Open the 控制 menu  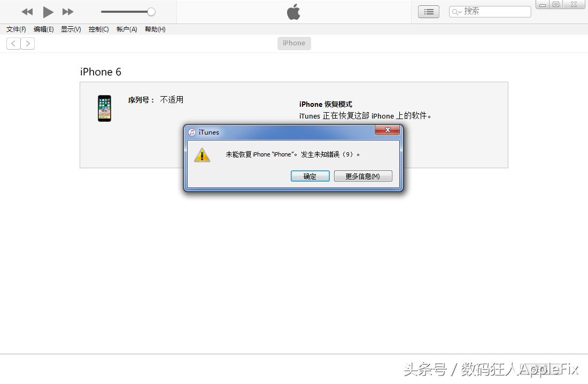(x=98, y=29)
